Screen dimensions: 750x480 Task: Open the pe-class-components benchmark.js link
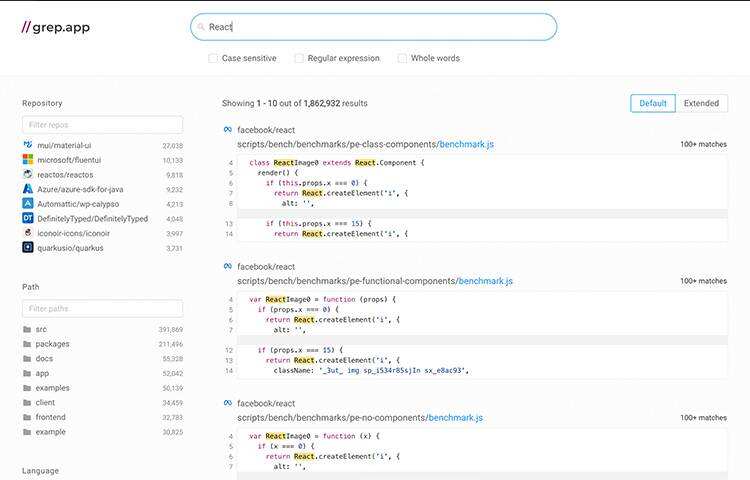[x=466, y=144]
